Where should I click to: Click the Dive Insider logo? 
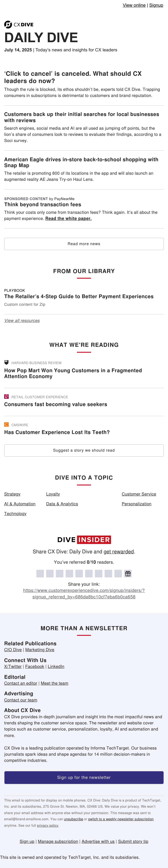click(x=84, y=539)
